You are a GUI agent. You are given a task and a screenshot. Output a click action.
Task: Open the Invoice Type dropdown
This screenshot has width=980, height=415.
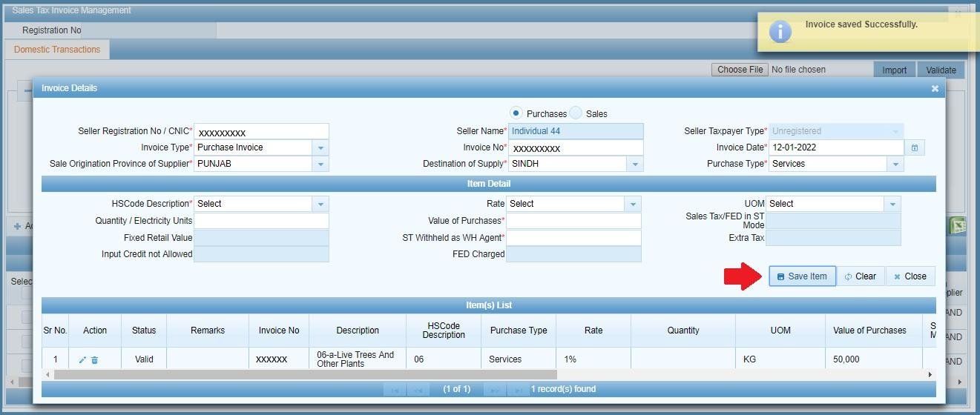(320, 147)
